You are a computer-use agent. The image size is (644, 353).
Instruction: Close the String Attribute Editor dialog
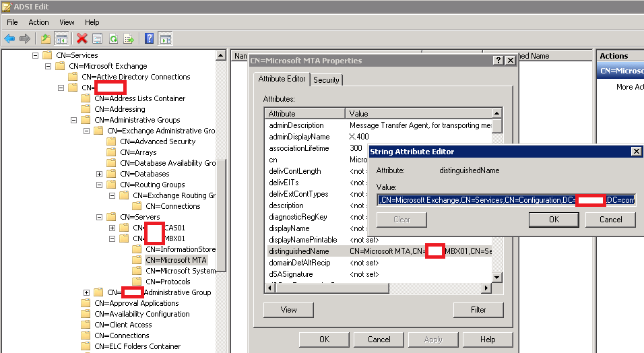(x=636, y=151)
